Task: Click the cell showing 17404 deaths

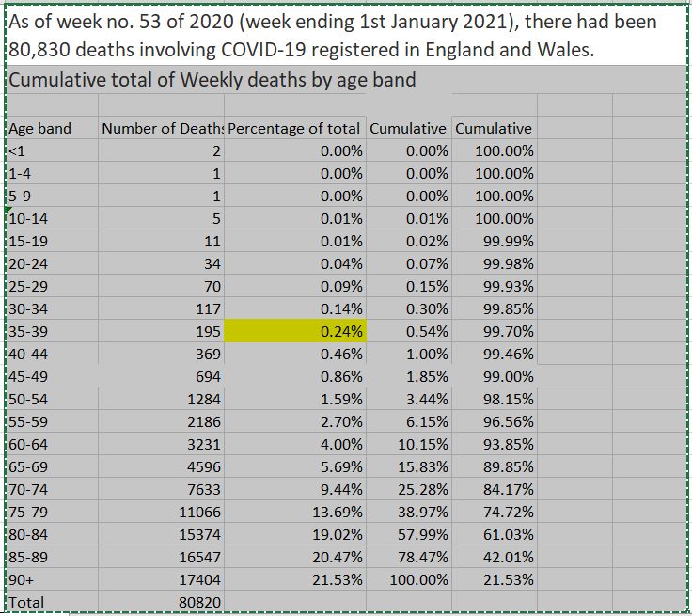Action: click(x=197, y=579)
